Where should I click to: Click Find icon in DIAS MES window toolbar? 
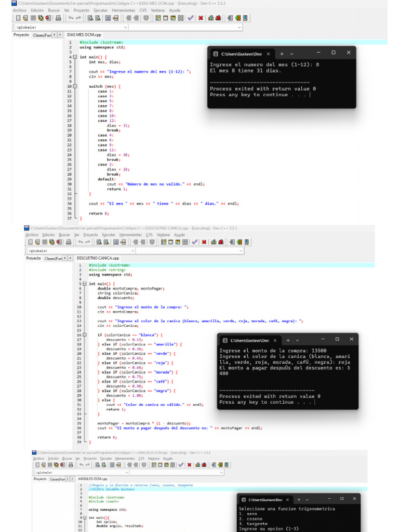coord(90,18)
